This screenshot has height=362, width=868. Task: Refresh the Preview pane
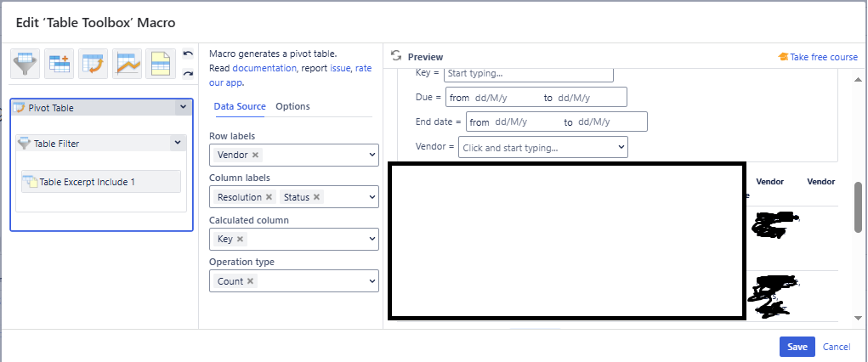(396, 56)
